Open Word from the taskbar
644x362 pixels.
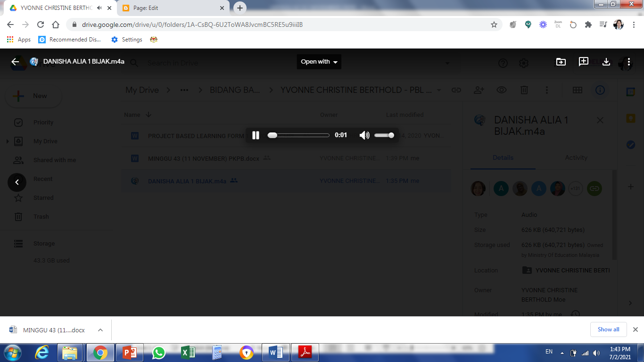(x=276, y=353)
